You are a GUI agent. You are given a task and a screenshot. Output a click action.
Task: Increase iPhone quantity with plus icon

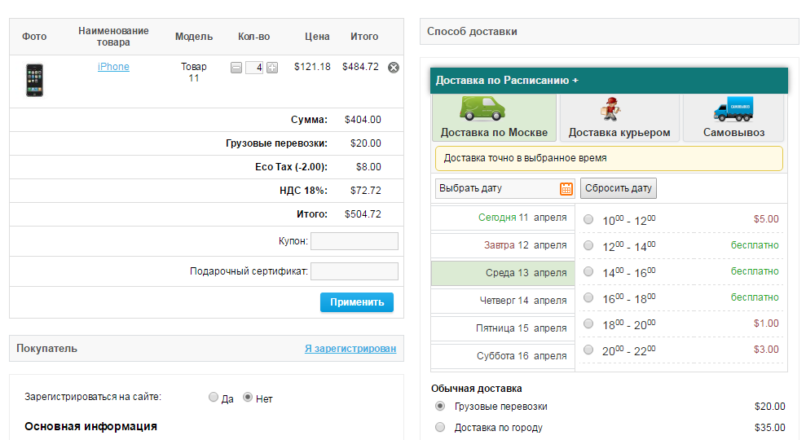click(272, 67)
